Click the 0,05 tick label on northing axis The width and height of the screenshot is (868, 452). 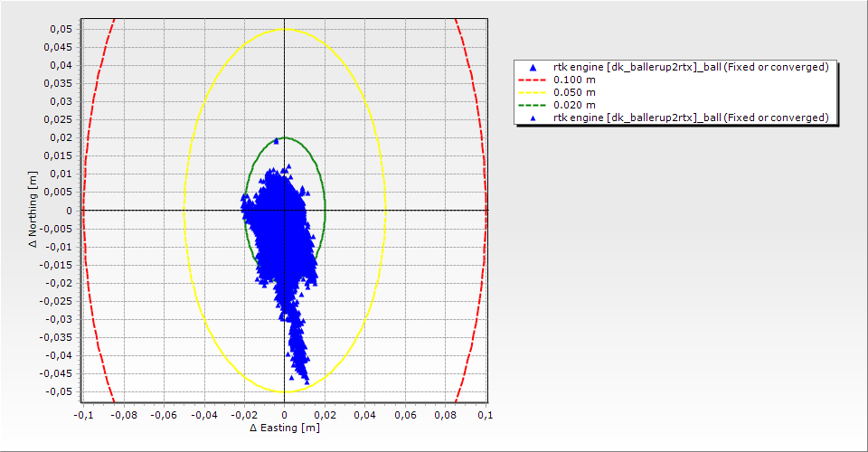[60, 29]
